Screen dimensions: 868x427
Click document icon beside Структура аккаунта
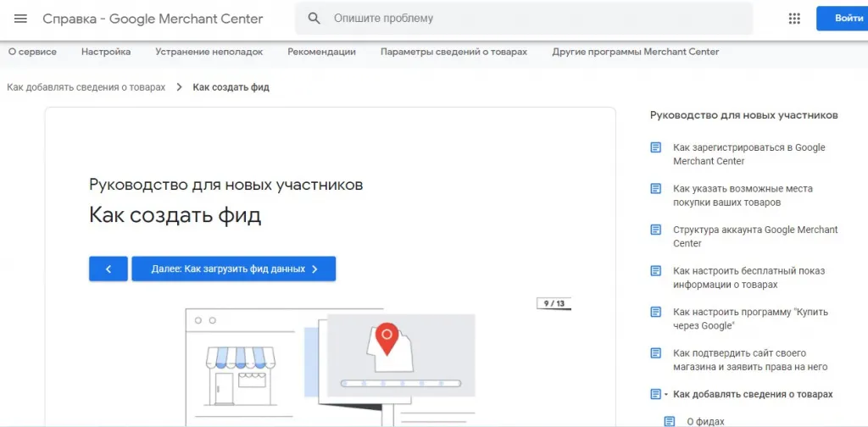pos(655,230)
